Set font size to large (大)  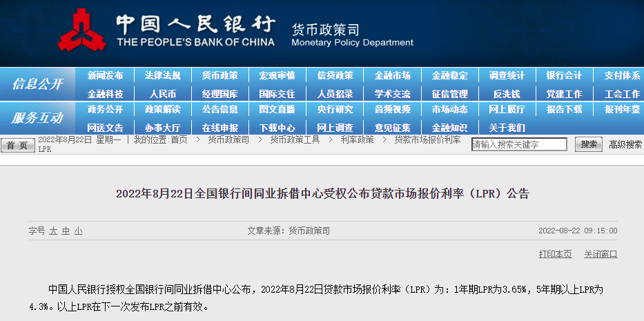[x=53, y=231]
